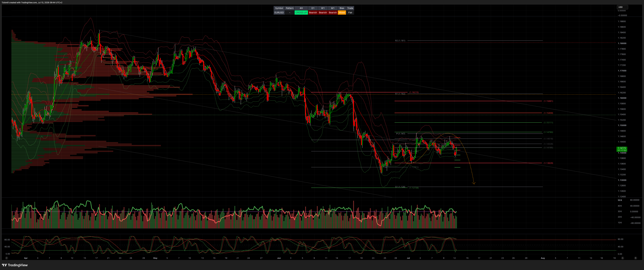Viewport: 644px width, 270px height.
Task: Click the Z timezone button on time axis
Action: click(7, 258)
